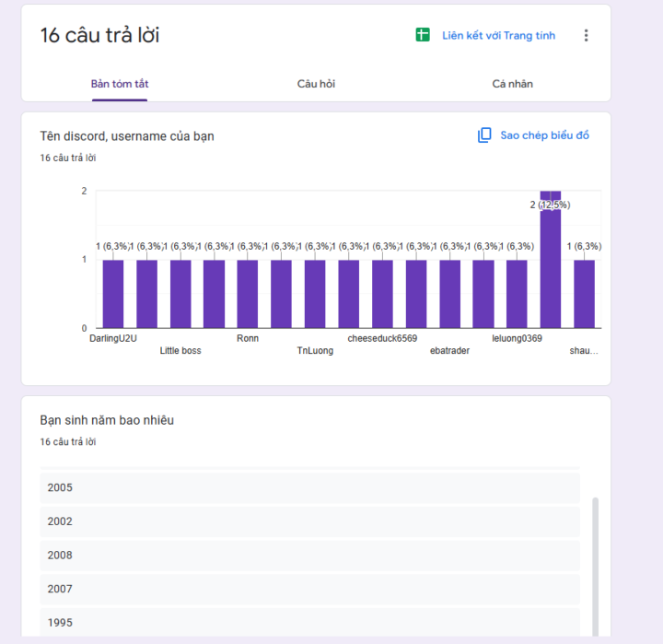663x644 pixels.
Task: Switch to the 'Câu hỏi' tab
Action: 316,84
